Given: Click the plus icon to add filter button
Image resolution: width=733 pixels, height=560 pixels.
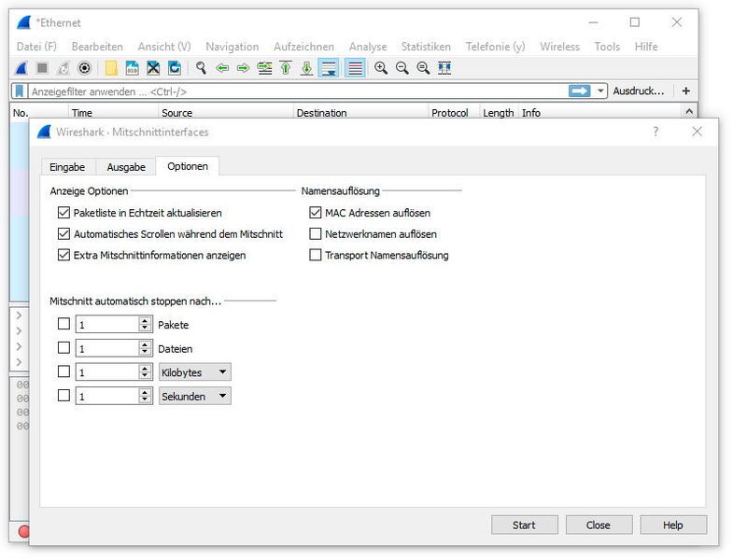Looking at the screenshot, I should [x=685, y=91].
